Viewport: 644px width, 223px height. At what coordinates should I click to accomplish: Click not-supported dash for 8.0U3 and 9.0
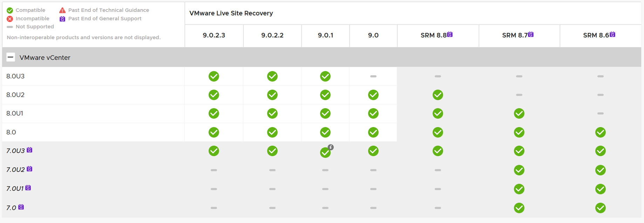(x=373, y=76)
